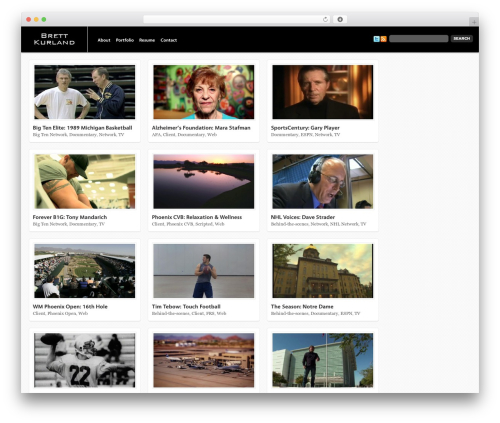Click tags under 16th Hole title

click(60, 314)
